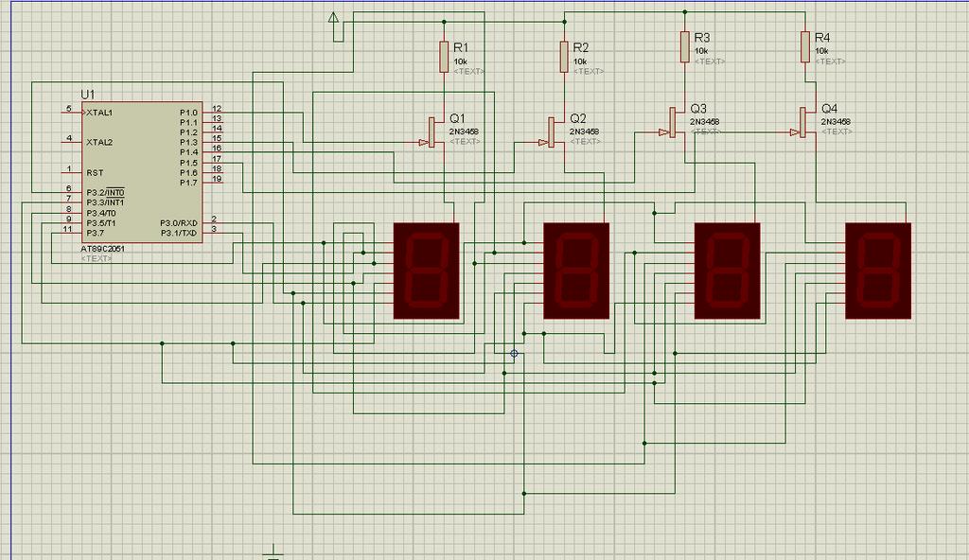This screenshot has width=969, height=560.
Task: Click the P1.5 pin label
Action: [x=188, y=164]
